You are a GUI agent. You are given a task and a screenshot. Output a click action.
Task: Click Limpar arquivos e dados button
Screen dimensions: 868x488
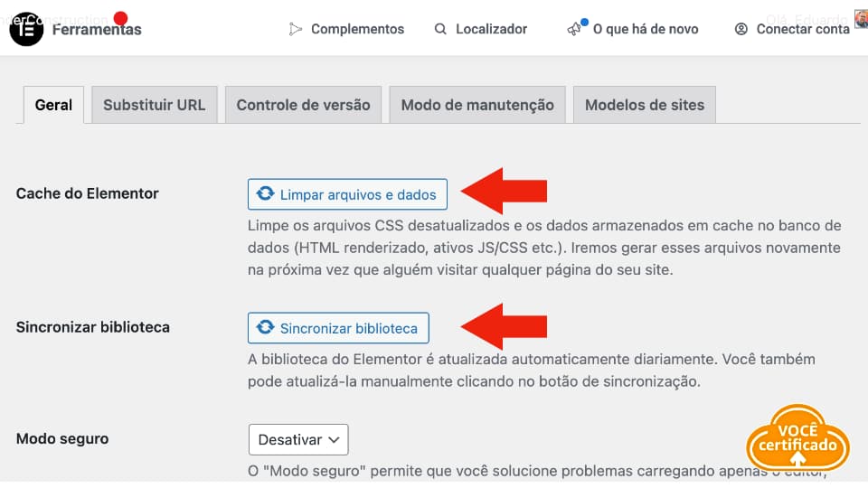(x=347, y=194)
